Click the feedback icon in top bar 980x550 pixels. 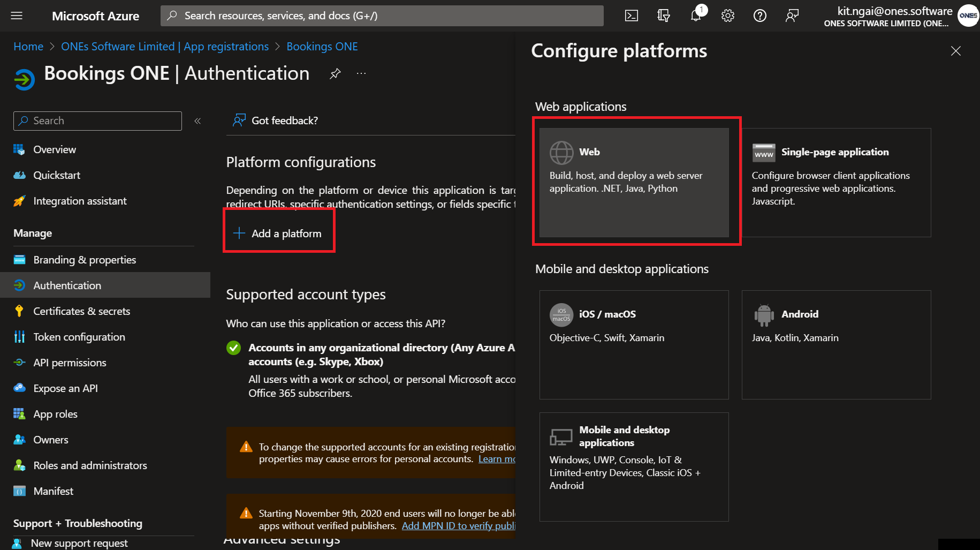(792, 16)
